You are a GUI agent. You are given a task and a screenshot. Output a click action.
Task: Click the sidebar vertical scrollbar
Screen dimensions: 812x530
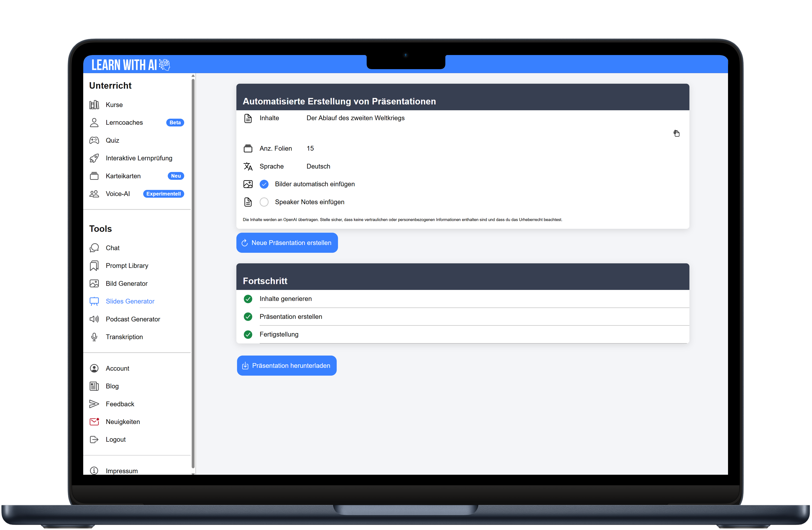[x=193, y=273]
